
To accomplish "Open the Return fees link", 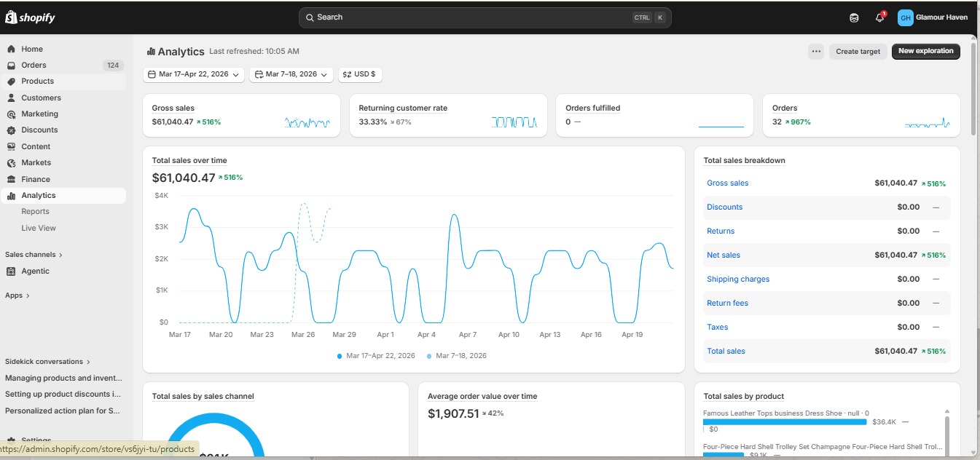I will [x=727, y=304].
